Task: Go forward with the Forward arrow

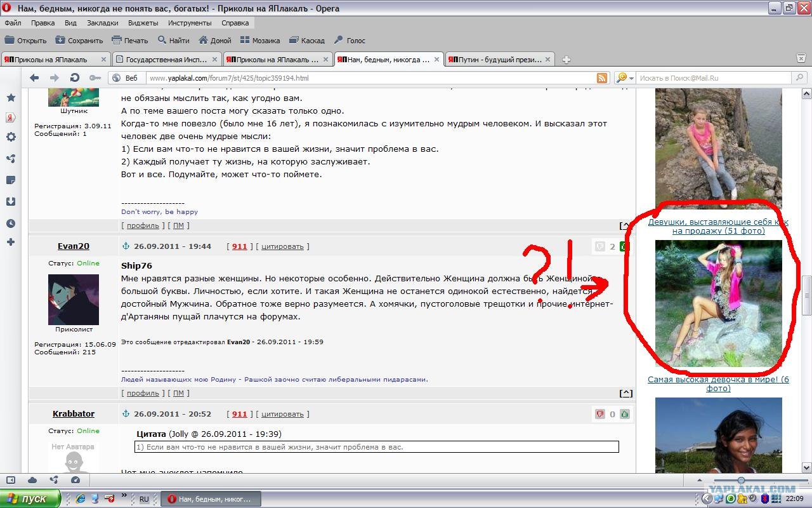Action: [x=55, y=78]
